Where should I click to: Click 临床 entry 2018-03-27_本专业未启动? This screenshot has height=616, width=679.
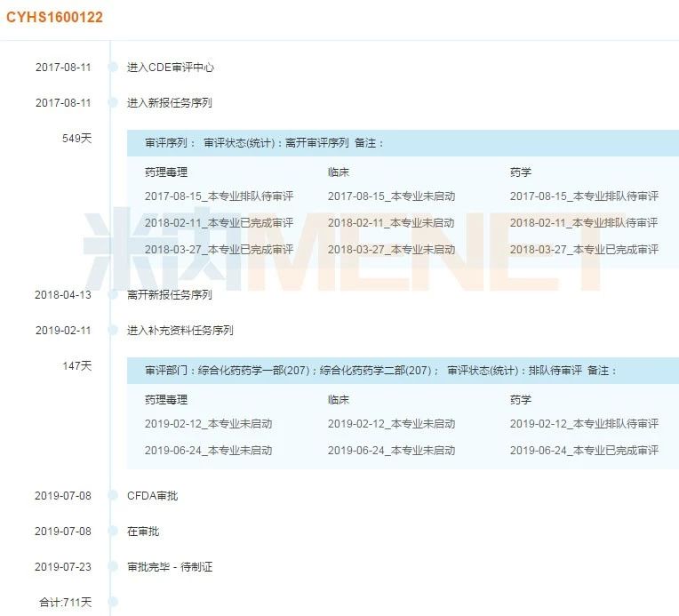(x=391, y=250)
